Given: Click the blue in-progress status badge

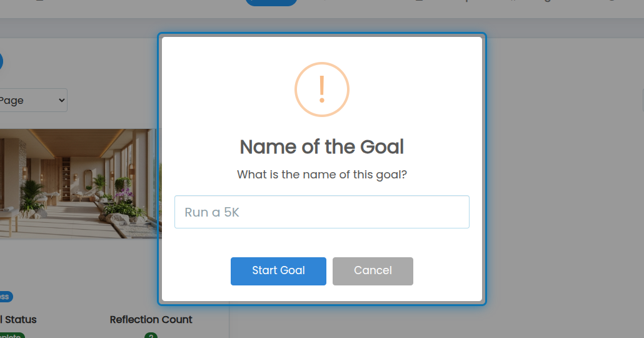Looking at the screenshot, I should click(6, 297).
